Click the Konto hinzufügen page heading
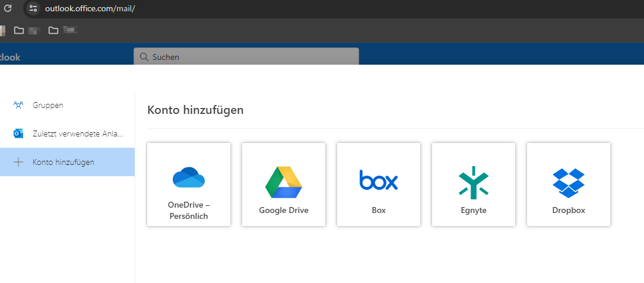 point(195,110)
